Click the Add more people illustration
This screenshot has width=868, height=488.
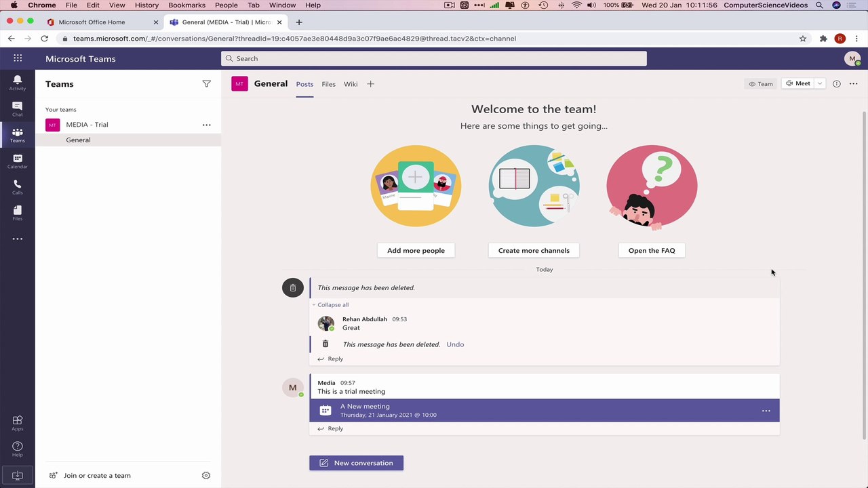click(416, 186)
